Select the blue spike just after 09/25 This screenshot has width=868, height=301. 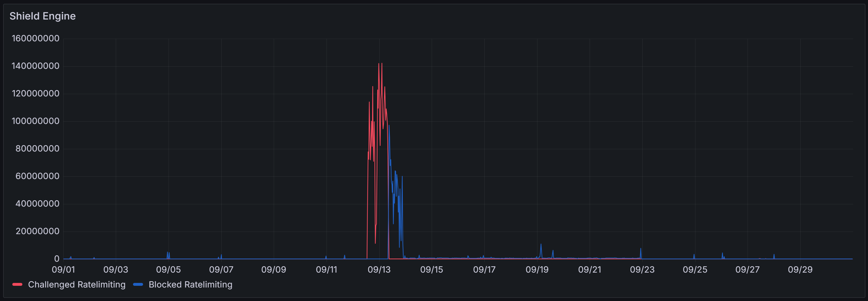tap(694, 255)
